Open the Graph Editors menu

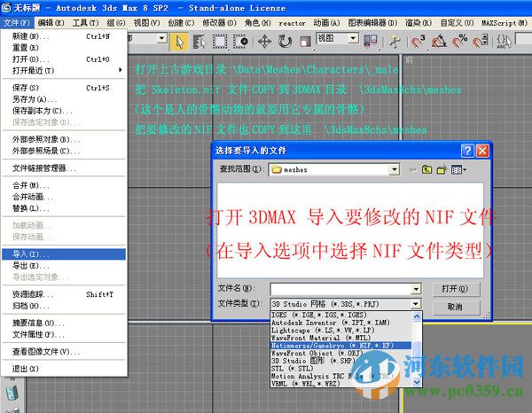pos(372,23)
